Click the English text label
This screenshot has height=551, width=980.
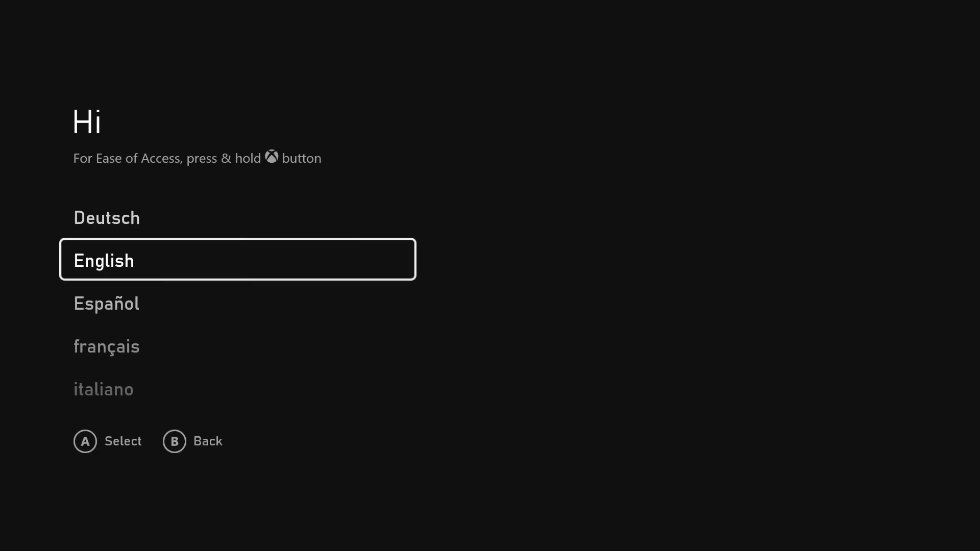click(104, 261)
